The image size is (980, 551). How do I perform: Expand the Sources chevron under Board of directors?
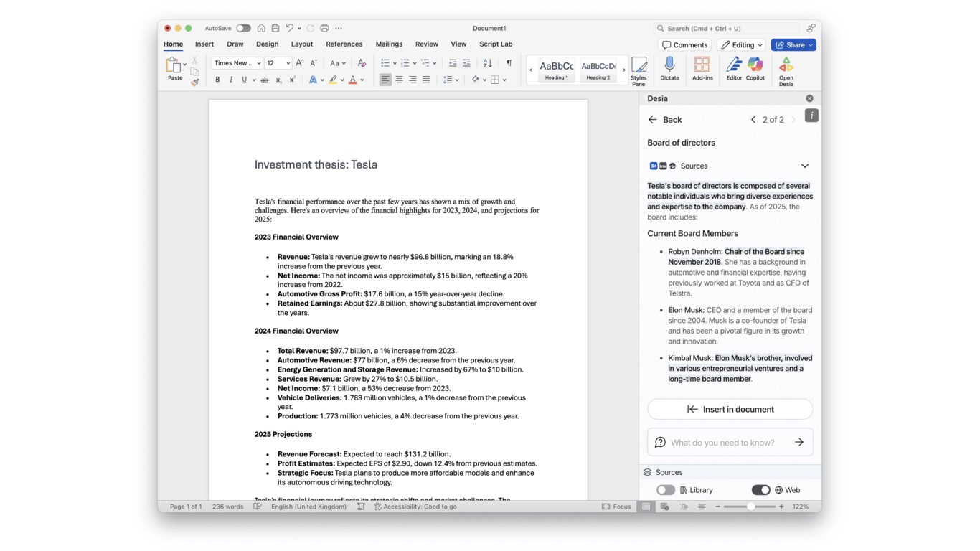pos(804,166)
